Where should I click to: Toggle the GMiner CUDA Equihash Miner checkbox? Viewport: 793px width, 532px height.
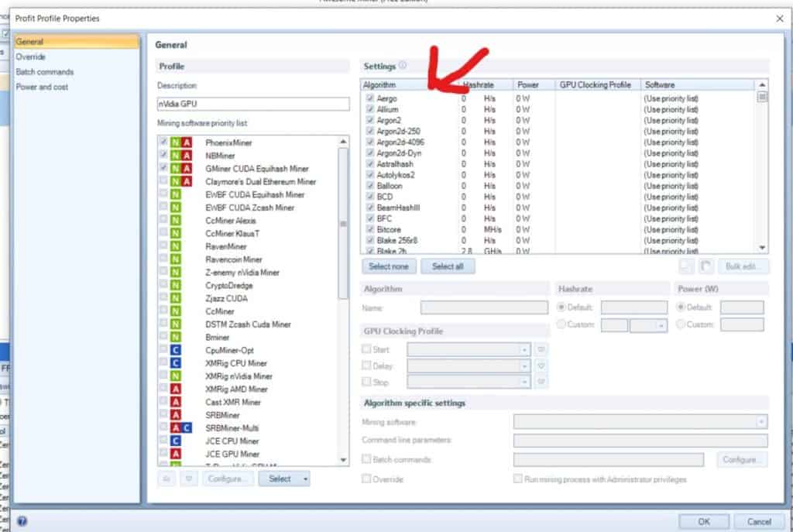(x=163, y=167)
